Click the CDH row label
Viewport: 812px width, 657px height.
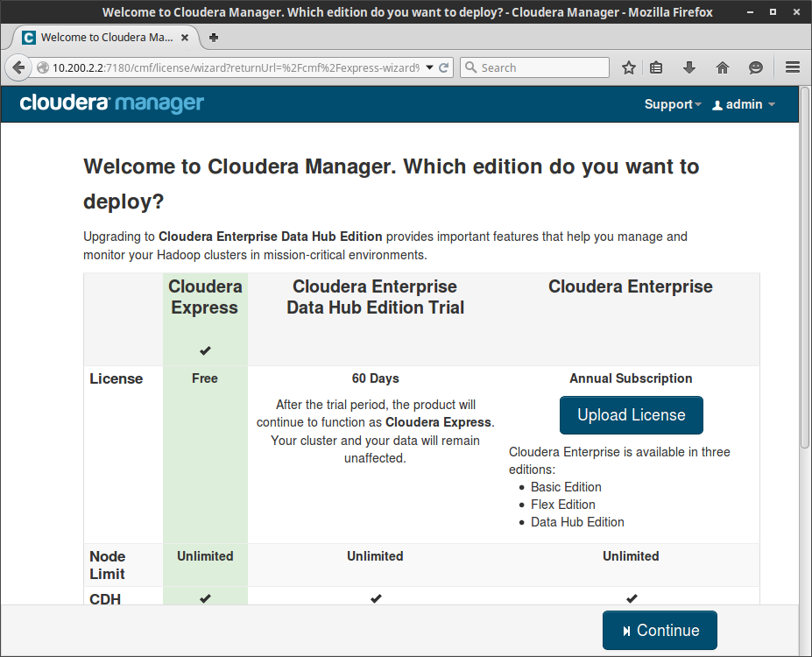[x=105, y=599]
